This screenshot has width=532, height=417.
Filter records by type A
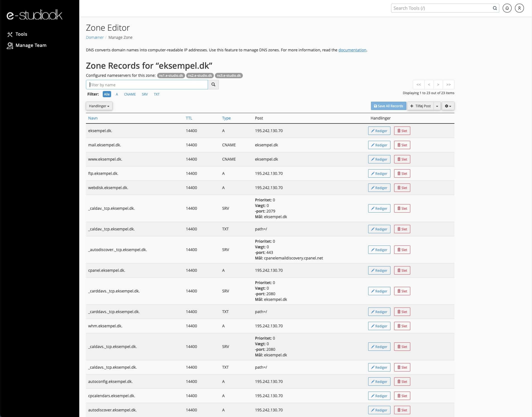[x=117, y=94]
